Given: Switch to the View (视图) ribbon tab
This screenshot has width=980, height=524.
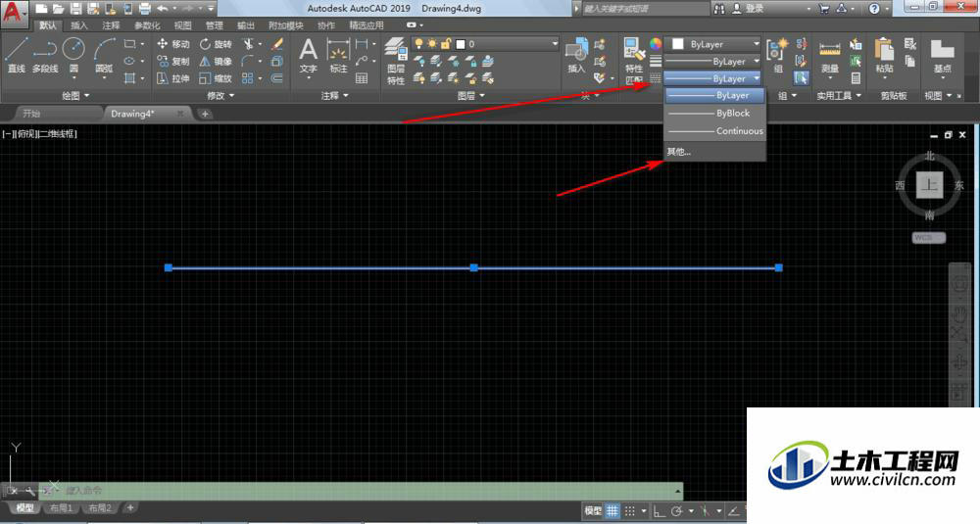Looking at the screenshot, I should tap(182, 25).
